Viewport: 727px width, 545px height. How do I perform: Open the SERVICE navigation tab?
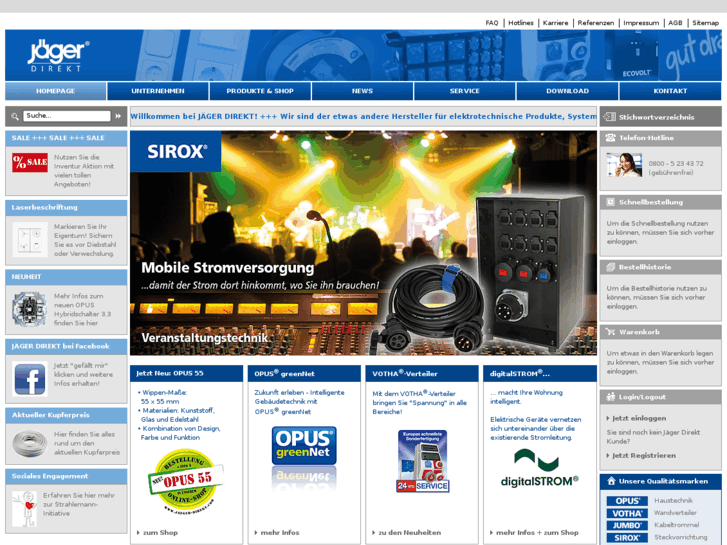tap(465, 91)
